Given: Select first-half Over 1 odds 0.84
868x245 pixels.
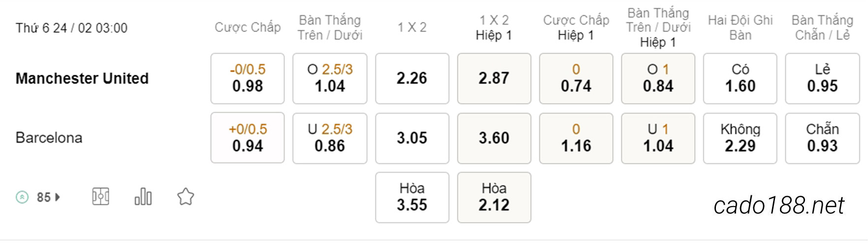Looking at the screenshot, I should click(x=658, y=79).
